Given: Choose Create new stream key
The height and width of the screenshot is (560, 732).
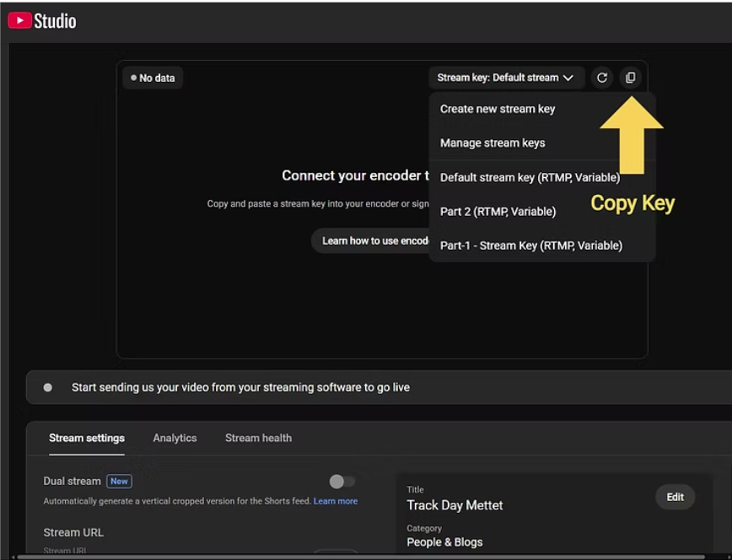Looking at the screenshot, I should (498, 109).
